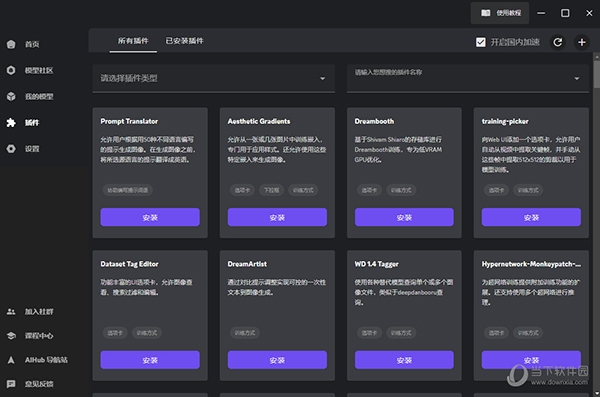Maximize the application window
This screenshot has width=600, height=397.
pos(565,13)
